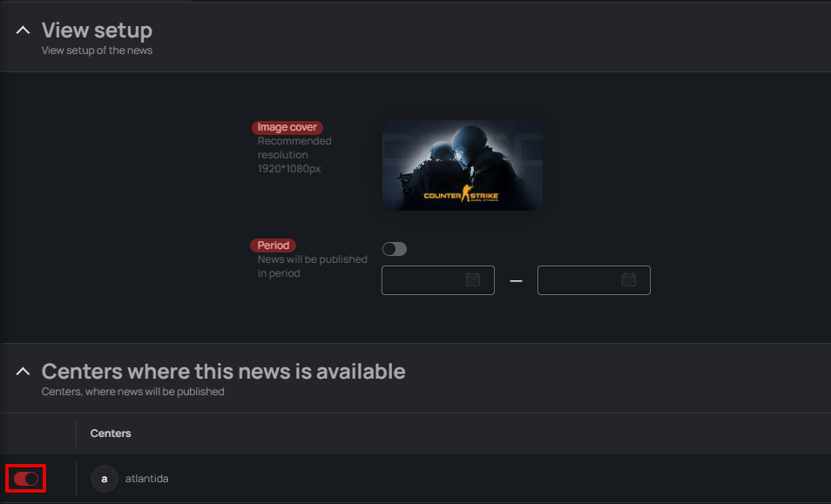Click the Centers column header

tap(111, 433)
